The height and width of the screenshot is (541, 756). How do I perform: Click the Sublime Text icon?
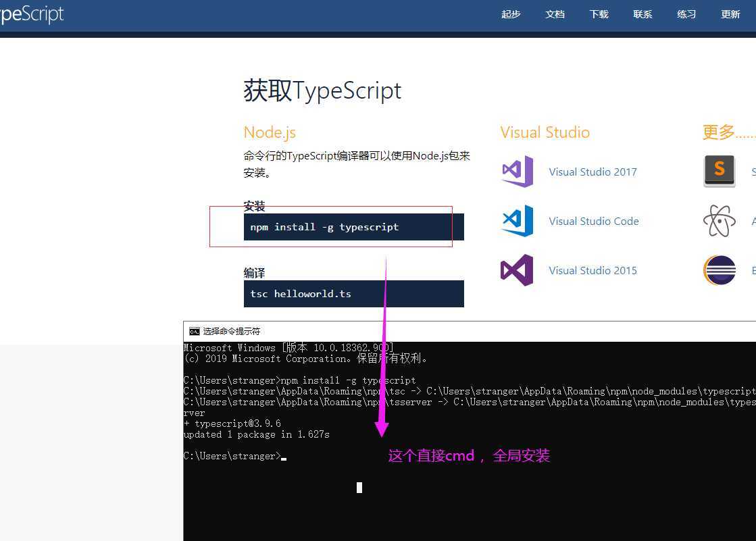click(720, 171)
